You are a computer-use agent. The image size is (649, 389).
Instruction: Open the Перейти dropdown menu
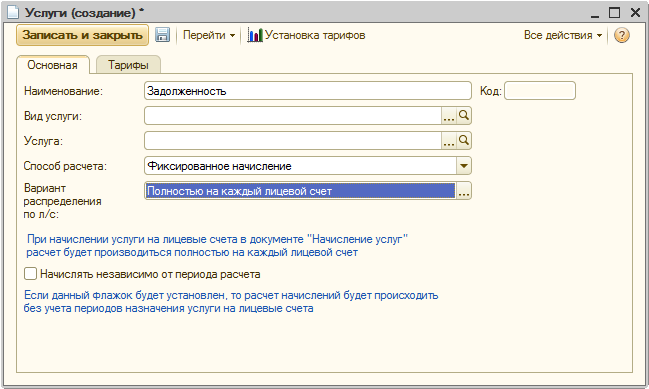click(209, 35)
